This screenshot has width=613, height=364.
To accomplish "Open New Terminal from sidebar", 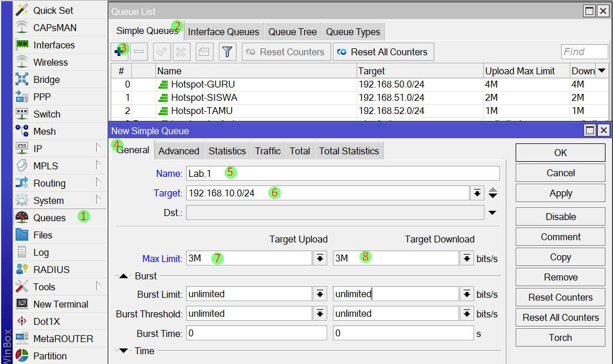I will [60, 304].
